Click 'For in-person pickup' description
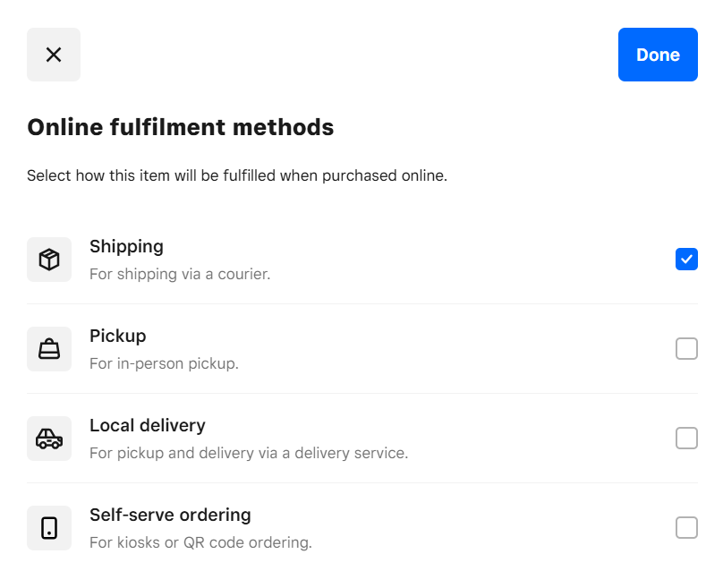The width and height of the screenshot is (723, 588). [164, 363]
